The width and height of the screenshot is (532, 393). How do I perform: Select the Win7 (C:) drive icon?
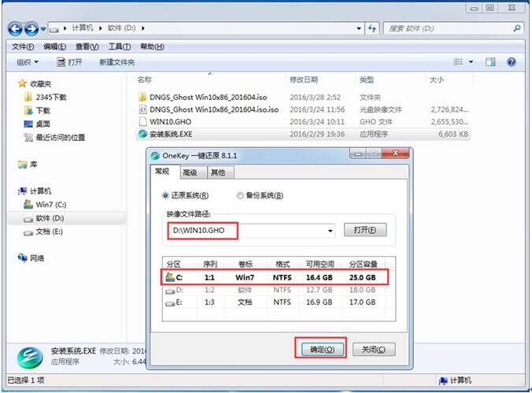click(28, 204)
